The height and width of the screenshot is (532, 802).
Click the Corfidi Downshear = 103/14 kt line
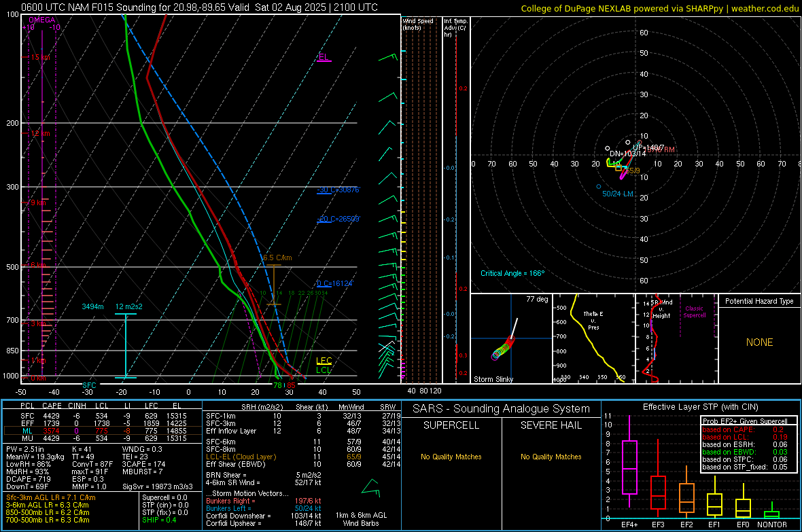tap(264, 516)
